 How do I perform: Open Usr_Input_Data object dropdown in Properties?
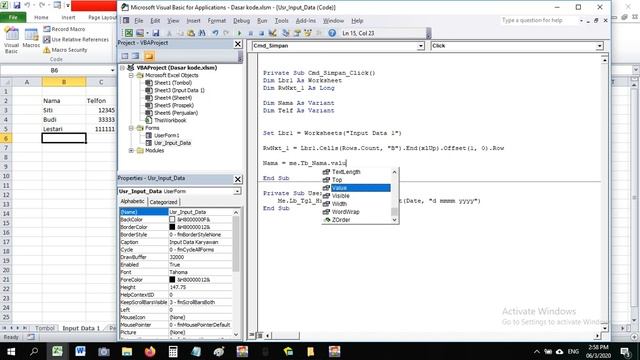(x=237, y=191)
